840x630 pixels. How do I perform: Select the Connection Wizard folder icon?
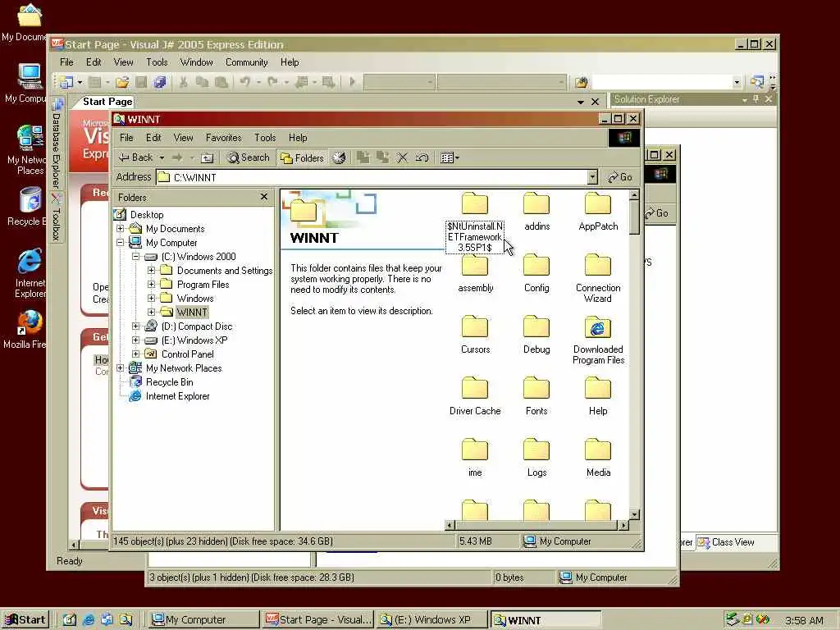point(598,266)
